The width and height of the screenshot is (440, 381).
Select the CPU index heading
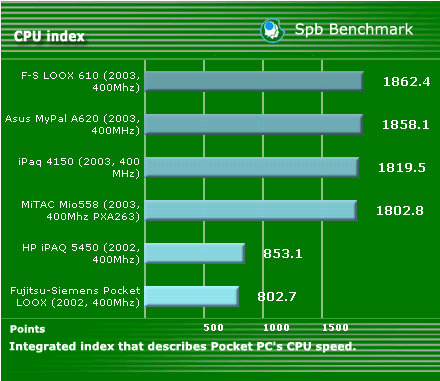click(49, 36)
